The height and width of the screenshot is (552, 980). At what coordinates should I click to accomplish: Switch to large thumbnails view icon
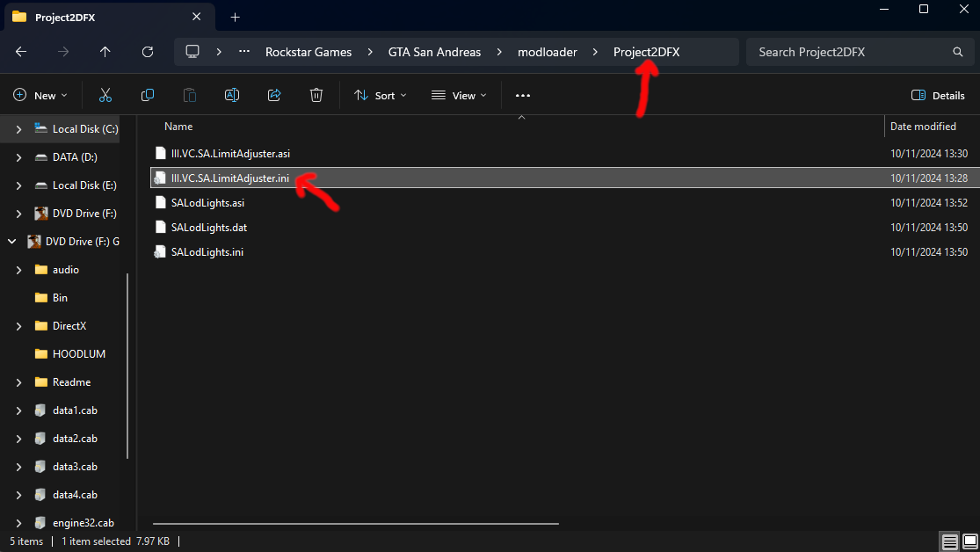970,541
